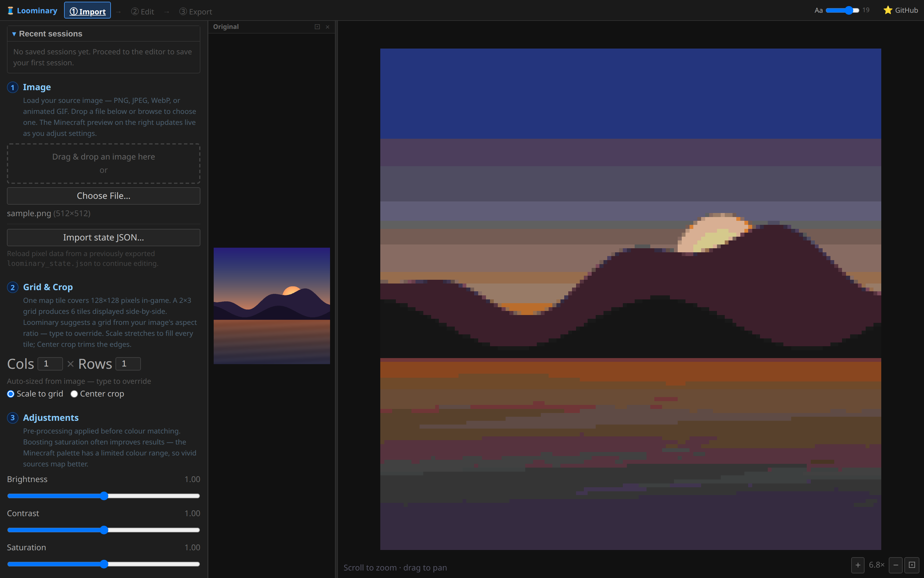This screenshot has height=578, width=924.
Task: Click the 6.8× zoom level text
Action: (x=876, y=565)
